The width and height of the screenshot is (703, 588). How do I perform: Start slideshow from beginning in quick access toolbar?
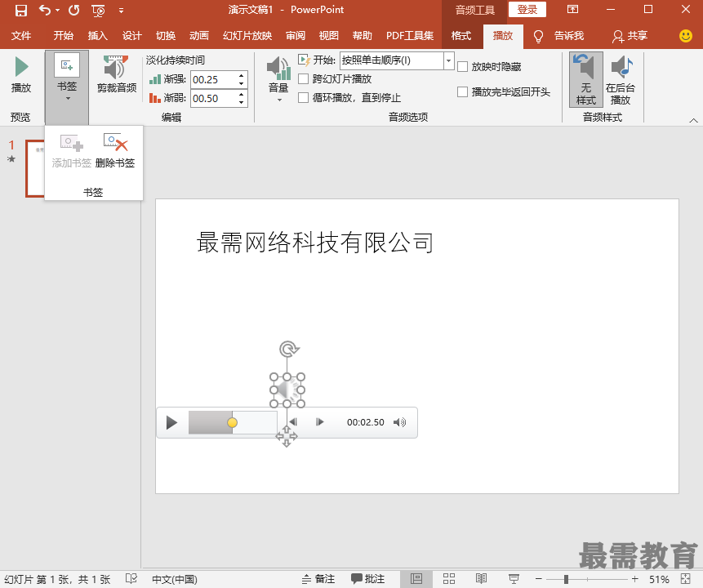point(98,11)
